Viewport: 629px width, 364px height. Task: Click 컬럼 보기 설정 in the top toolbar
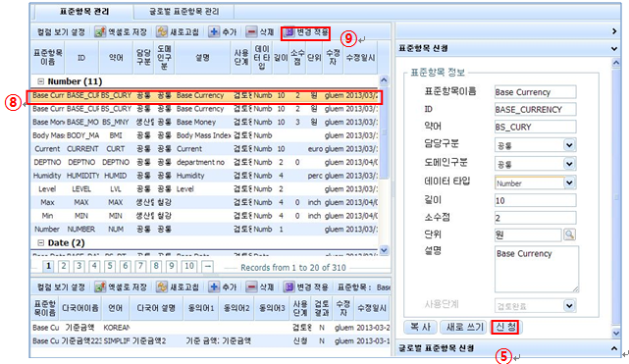point(61,32)
